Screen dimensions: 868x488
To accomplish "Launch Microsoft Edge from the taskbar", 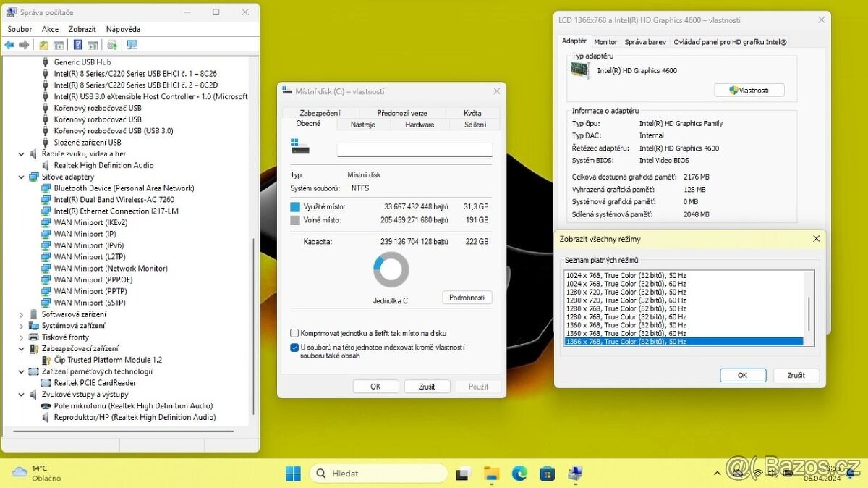I will click(519, 473).
